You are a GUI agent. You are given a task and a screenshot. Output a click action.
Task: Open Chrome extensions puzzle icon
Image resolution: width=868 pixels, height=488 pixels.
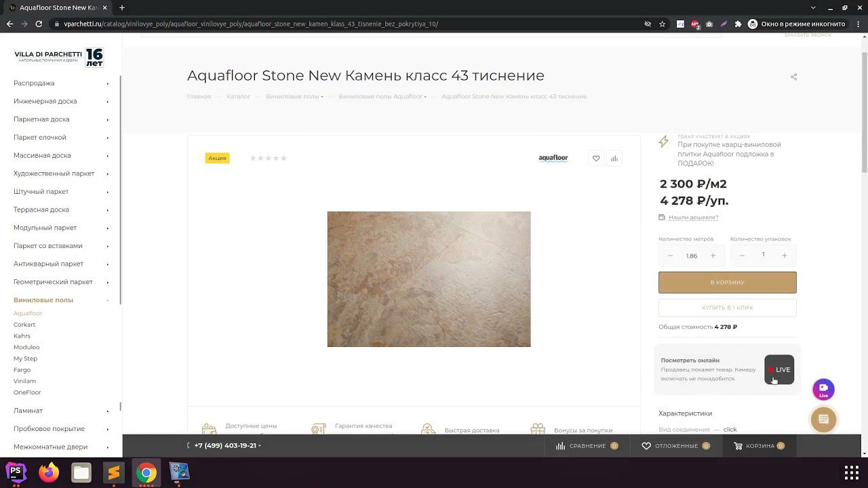tap(738, 24)
